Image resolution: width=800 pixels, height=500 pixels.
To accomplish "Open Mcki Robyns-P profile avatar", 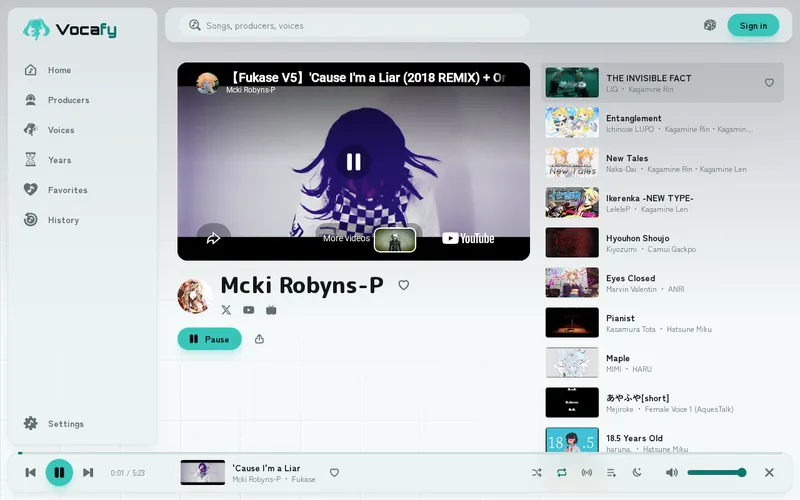I will pos(194,296).
